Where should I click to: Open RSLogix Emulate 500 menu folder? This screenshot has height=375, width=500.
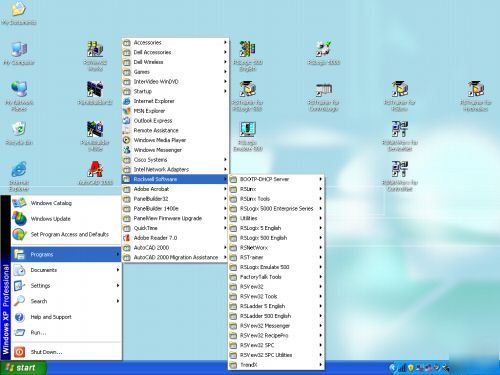click(276, 267)
